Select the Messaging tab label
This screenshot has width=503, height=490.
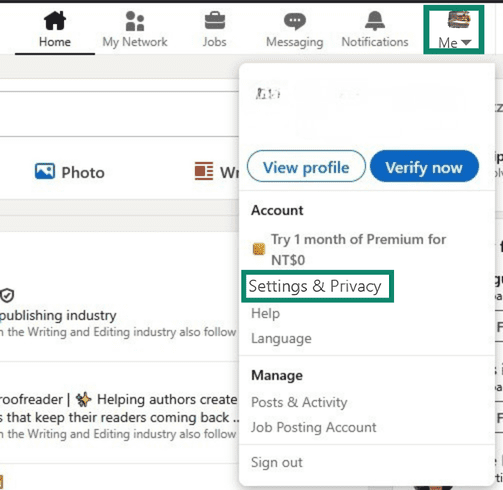[x=295, y=42]
